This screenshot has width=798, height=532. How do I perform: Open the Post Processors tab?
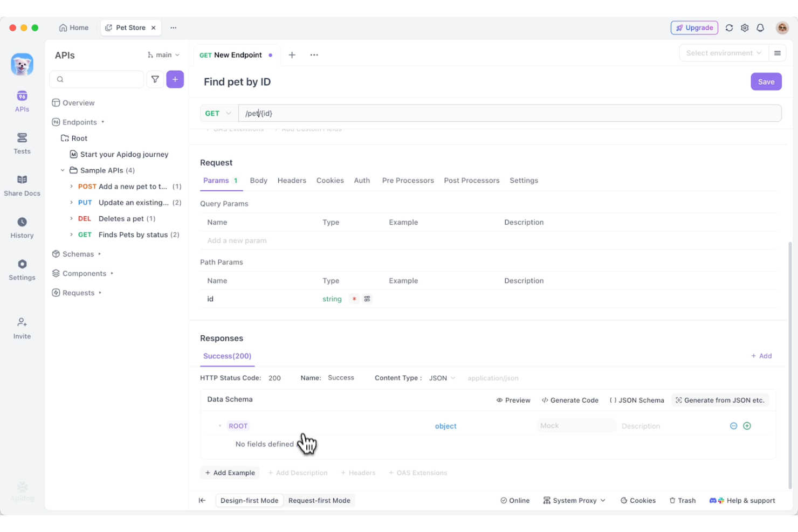(472, 181)
